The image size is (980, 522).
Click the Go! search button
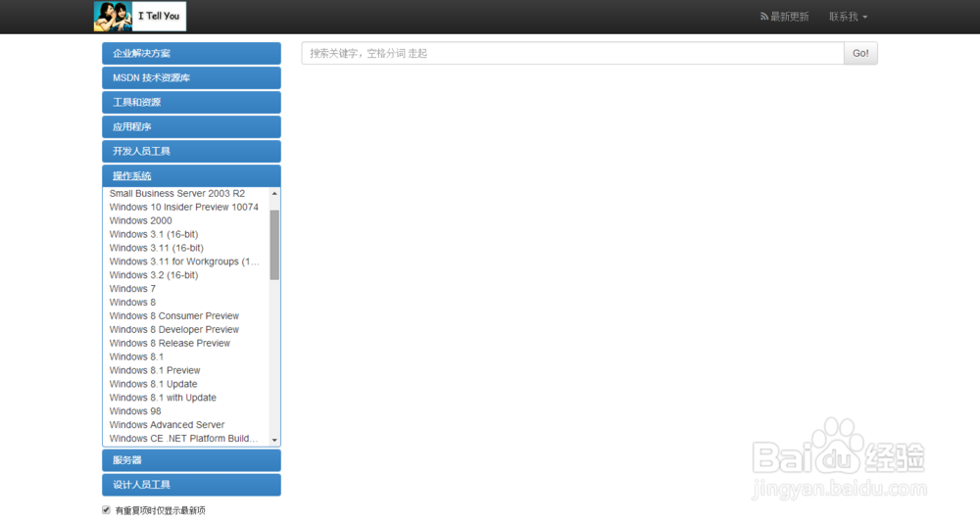tap(860, 54)
